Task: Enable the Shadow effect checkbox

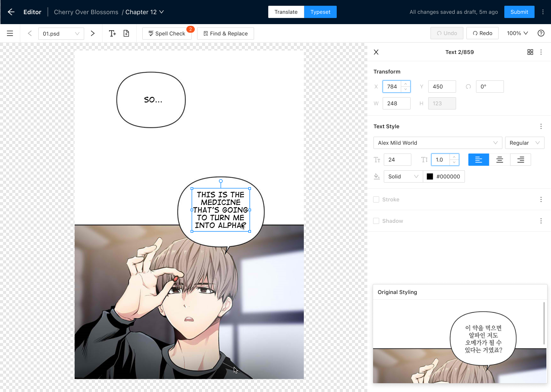Action: [x=375, y=220]
